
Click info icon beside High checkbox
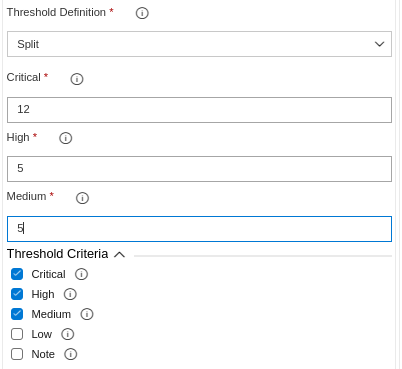[70, 294]
